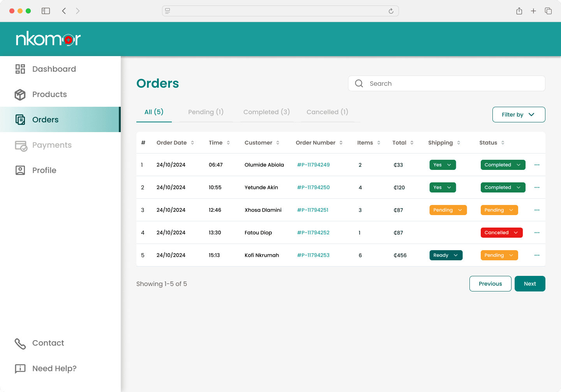Open Products in the sidebar
The height and width of the screenshot is (392, 561).
[x=60, y=94]
